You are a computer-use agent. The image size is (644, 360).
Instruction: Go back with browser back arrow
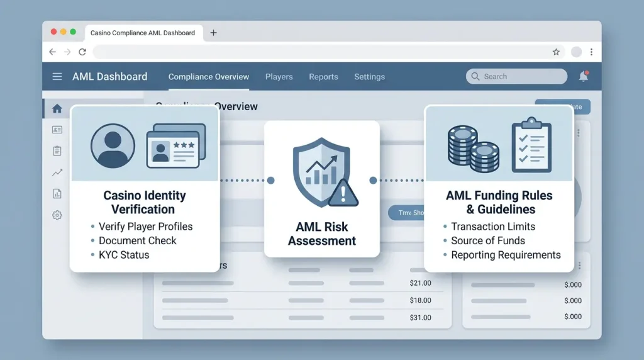coord(53,52)
